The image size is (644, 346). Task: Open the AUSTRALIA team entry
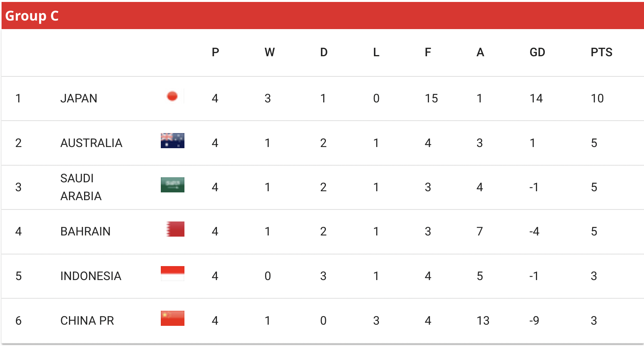pyautogui.click(x=91, y=143)
